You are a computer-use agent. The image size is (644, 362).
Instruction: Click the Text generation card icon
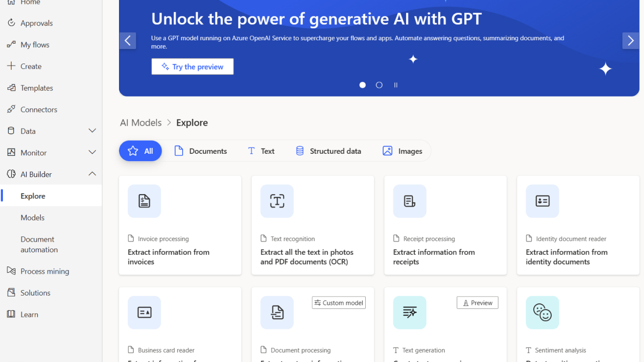pos(409,313)
